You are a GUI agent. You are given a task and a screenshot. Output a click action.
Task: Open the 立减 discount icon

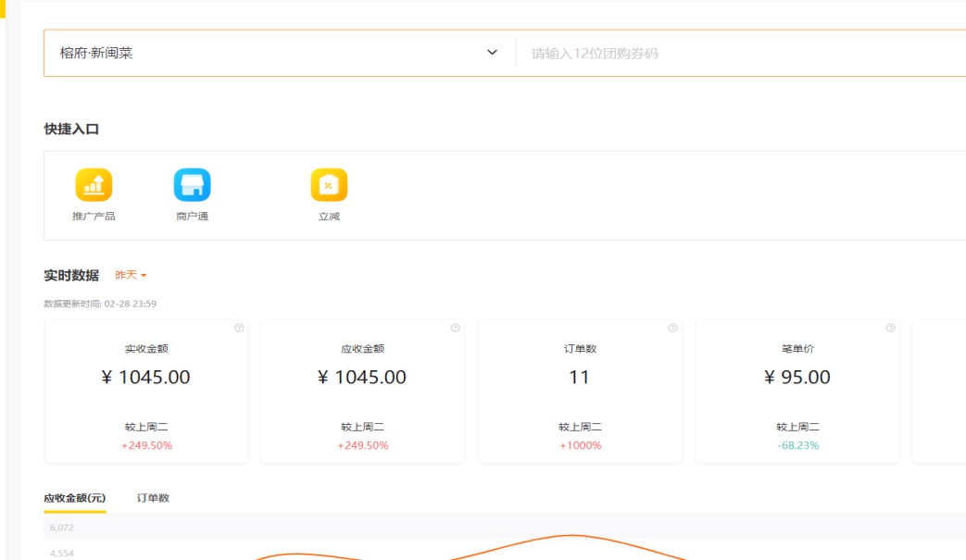coord(329,185)
